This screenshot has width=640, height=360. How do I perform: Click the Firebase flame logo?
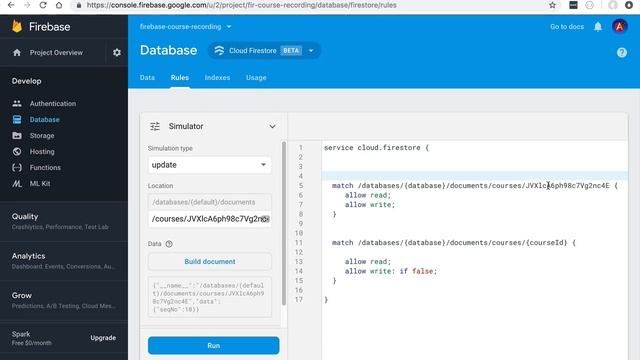click(17, 27)
